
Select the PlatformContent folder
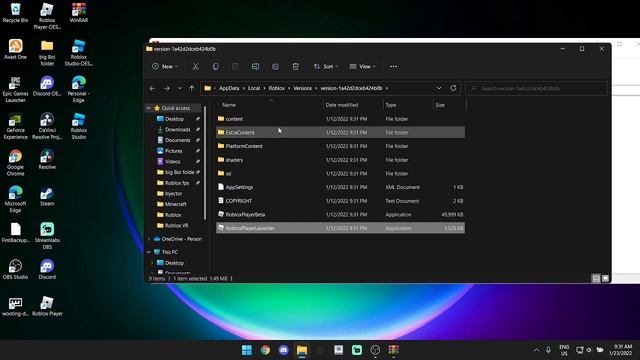(340, 146)
